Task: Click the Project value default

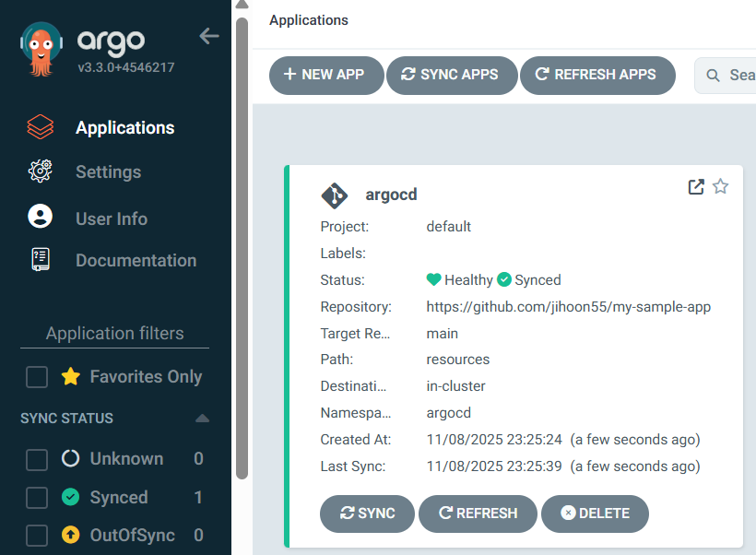Action: coord(448,227)
